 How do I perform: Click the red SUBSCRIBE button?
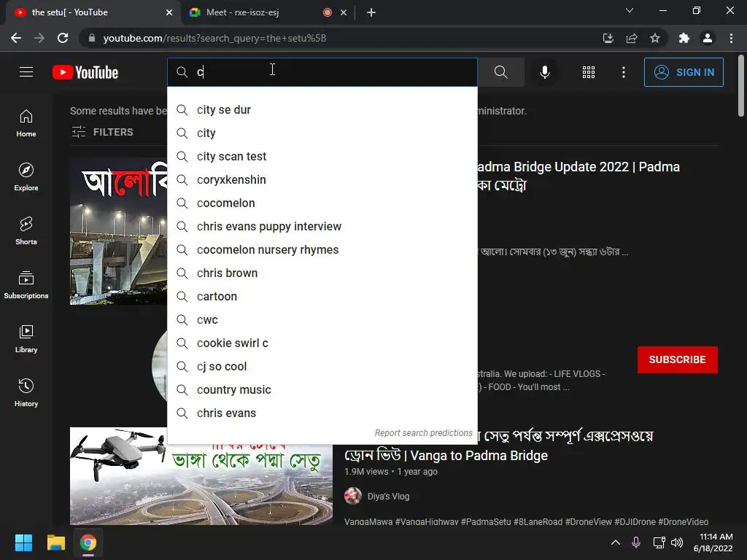(x=677, y=359)
